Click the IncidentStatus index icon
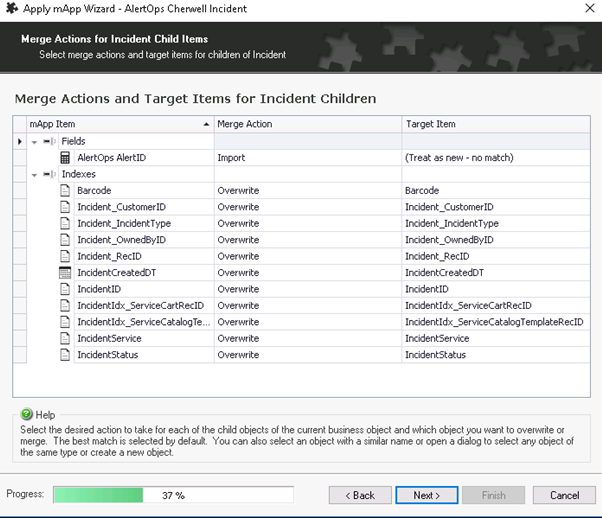Viewport: 602px width, 518px height. pos(65,355)
